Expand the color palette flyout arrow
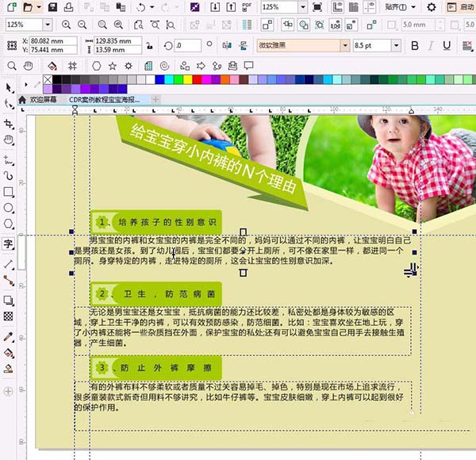This screenshot has height=460, width=476. [x=26, y=85]
